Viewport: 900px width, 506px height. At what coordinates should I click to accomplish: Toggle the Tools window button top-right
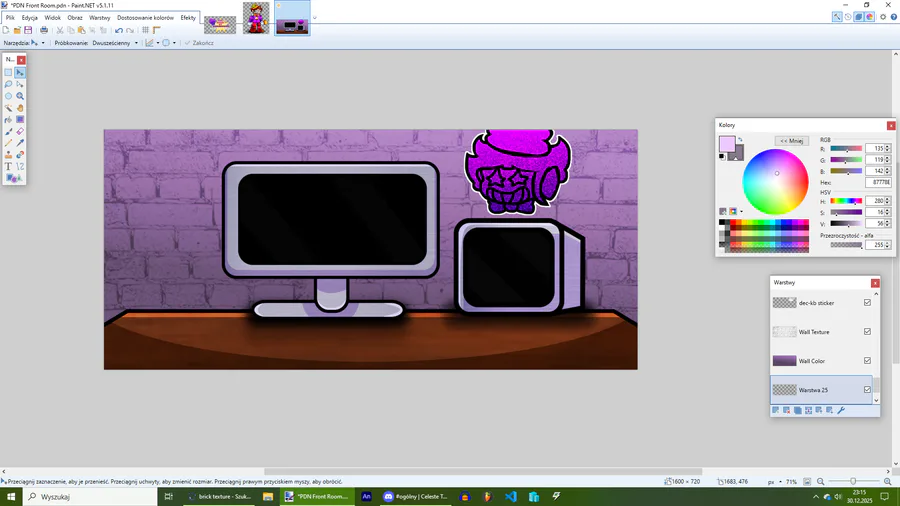(x=837, y=17)
